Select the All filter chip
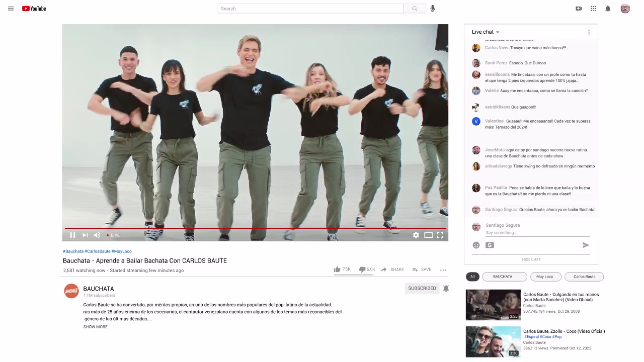 pyautogui.click(x=472, y=277)
